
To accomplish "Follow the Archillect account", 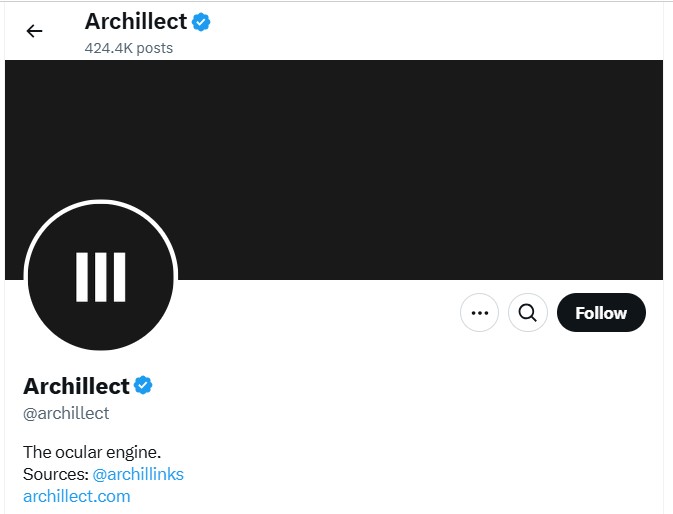I will click(601, 313).
